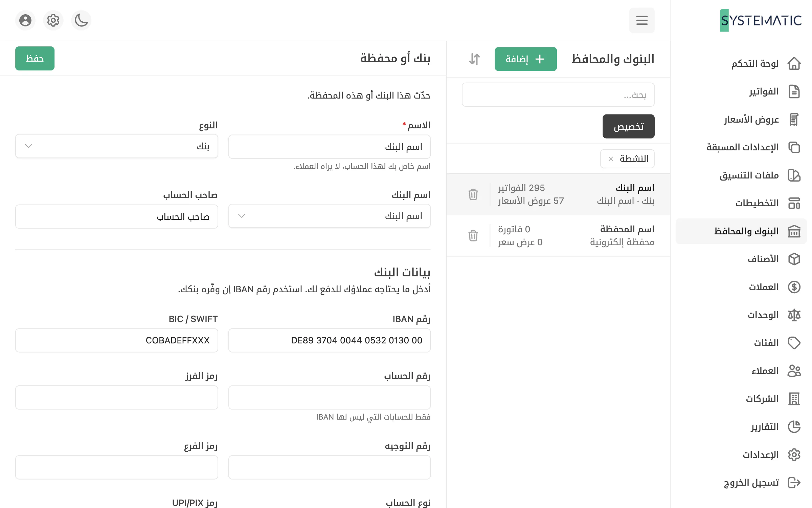This screenshot has height=508, width=812.
Task: Click the بحث search field
Action: tap(558, 95)
